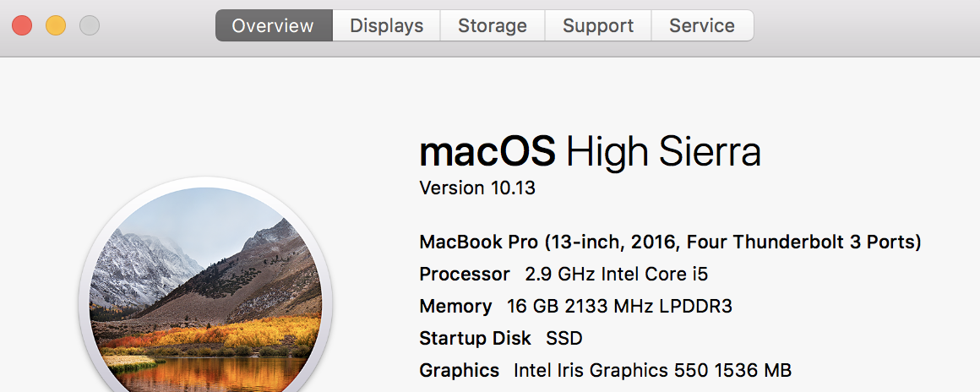The height and width of the screenshot is (392, 980).
Task: Click the Memory label
Action: tap(455, 307)
